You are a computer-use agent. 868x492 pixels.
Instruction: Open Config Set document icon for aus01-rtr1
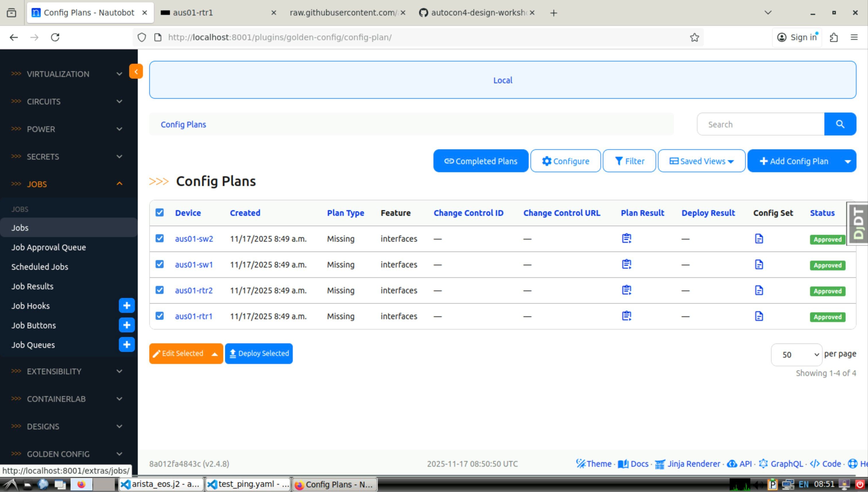(x=759, y=316)
